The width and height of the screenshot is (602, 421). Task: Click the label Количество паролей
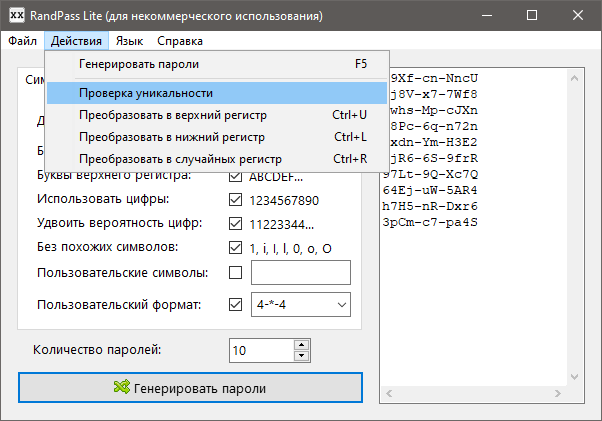[x=97, y=350]
